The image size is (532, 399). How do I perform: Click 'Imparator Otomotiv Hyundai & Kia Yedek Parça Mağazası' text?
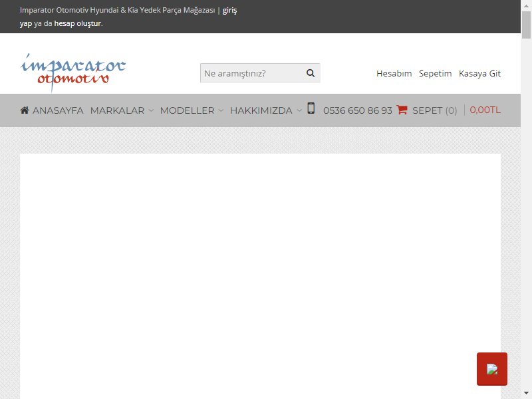click(118, 10)
